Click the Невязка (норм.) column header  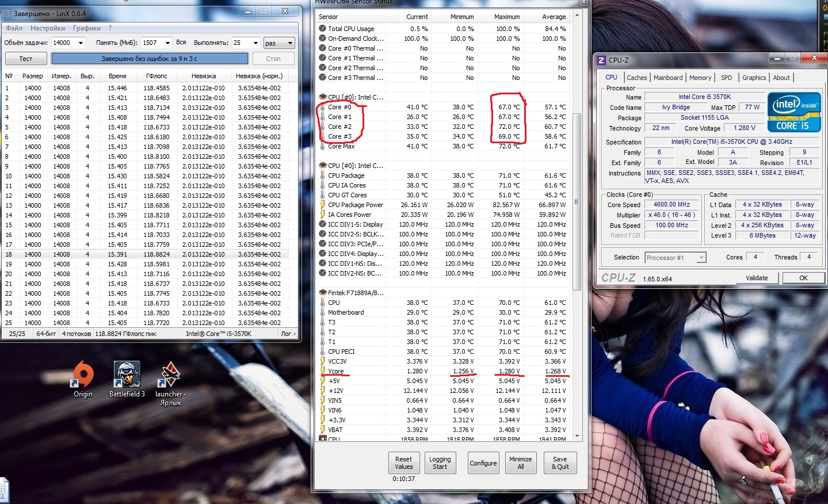[259, 76]
